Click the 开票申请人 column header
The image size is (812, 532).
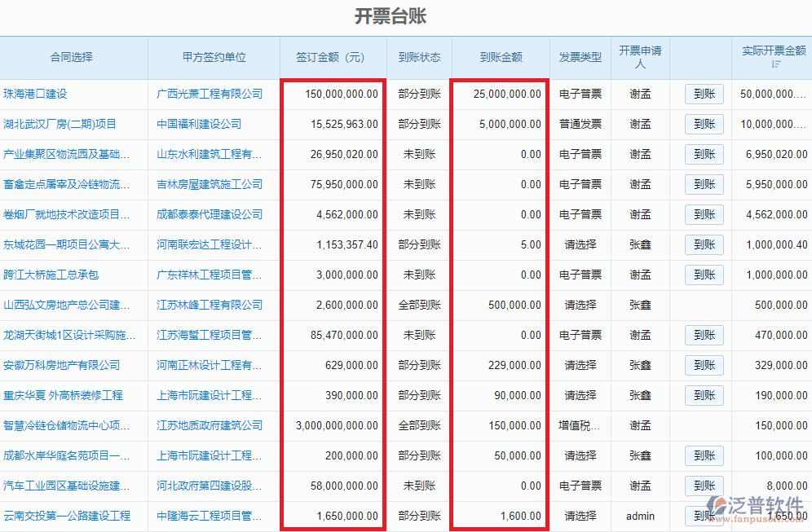coord(640,57)
